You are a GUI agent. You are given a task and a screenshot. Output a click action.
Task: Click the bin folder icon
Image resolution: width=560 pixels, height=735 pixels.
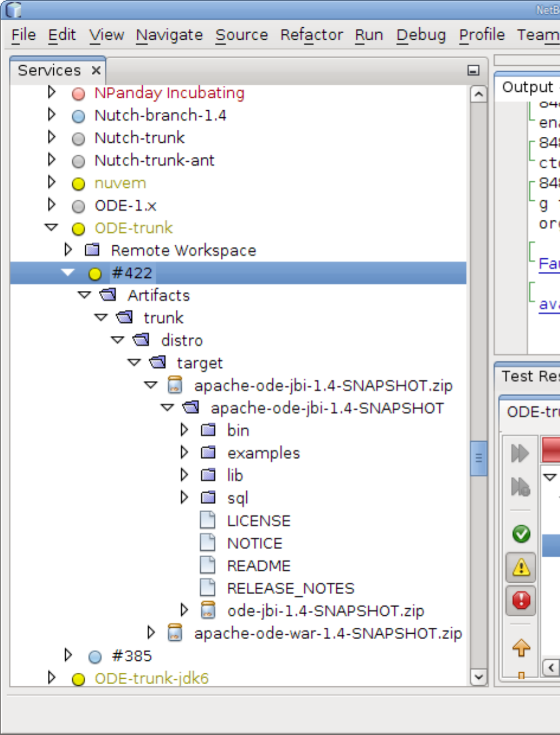point(208,430)
